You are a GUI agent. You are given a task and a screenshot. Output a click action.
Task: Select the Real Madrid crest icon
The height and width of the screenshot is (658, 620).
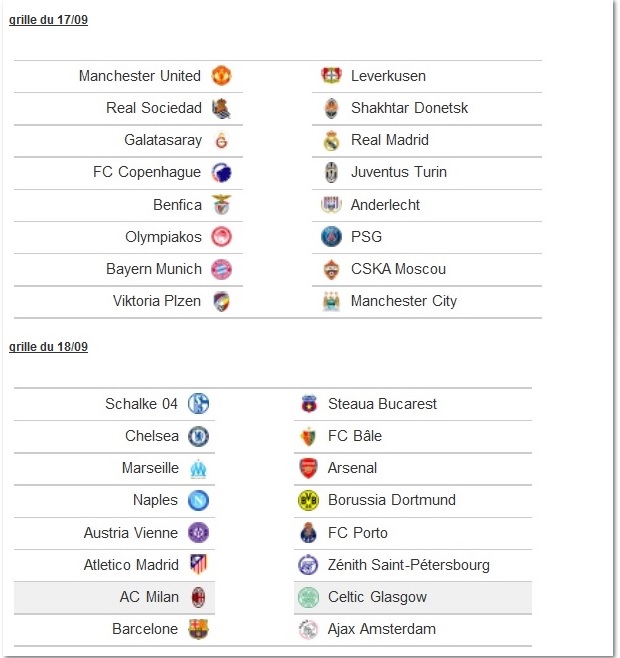tap(331, 140)
